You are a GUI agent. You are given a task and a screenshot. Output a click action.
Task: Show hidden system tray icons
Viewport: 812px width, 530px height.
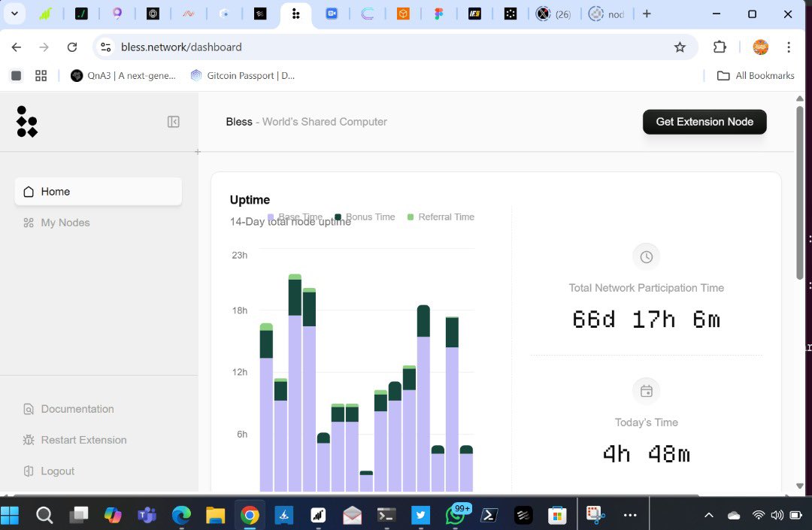pyautogui.click(x=709, y=515)
